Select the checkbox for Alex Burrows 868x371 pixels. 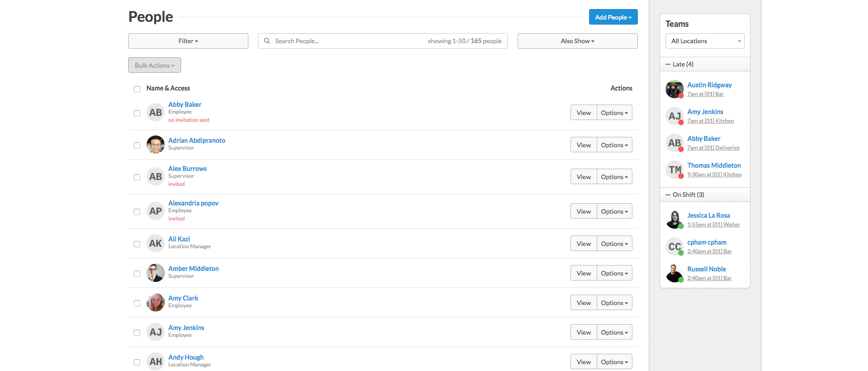pos(137,177)
